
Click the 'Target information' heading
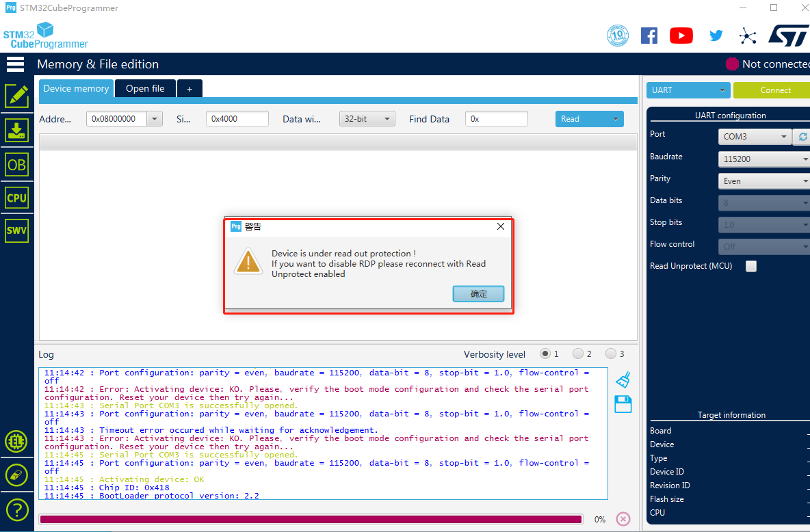(x=731, y=415)
